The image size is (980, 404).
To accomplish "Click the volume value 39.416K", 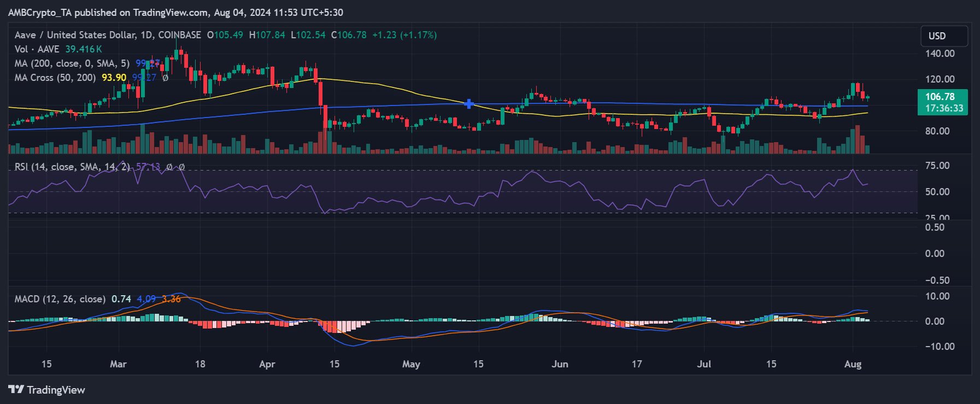I will (x=84, y=49).
